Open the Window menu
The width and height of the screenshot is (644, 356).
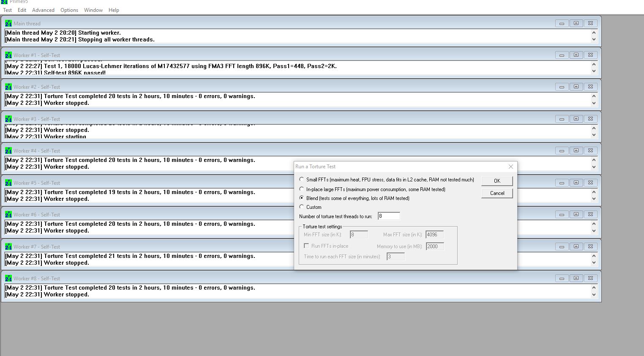coord(93,10)
